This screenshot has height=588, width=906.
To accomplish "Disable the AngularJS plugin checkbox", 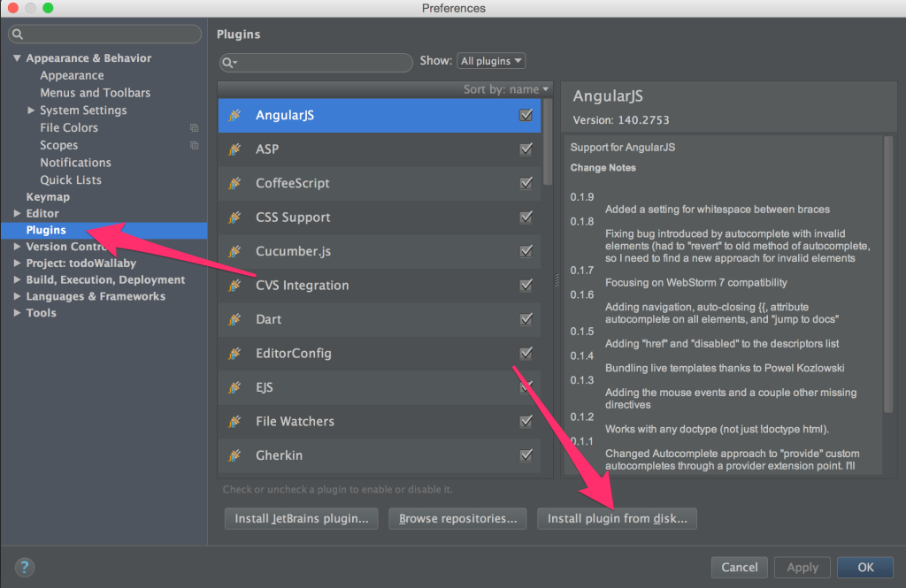I will [526, 115].
